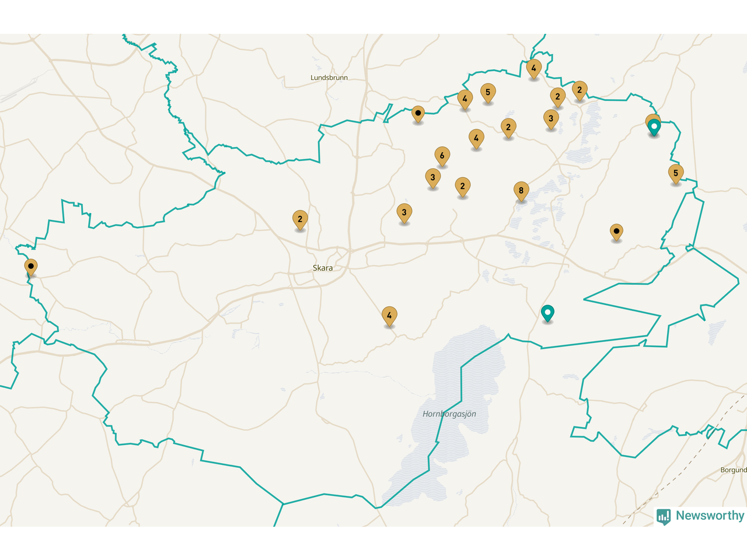Viewport: 747px width, 560px height.
Task: Select black-dot marker southeast of Lundsbrunn
Action: pos(418,113)
